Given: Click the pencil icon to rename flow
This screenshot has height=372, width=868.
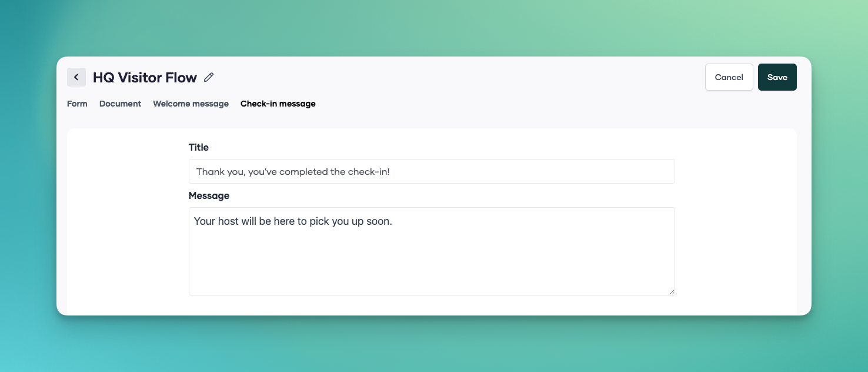Looking at the screenshot, I should pyautogui.click(x=209, y=77).
